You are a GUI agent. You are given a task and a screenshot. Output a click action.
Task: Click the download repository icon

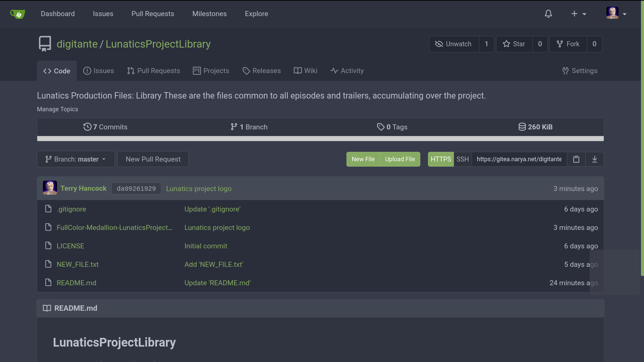[x=594, y=159]
